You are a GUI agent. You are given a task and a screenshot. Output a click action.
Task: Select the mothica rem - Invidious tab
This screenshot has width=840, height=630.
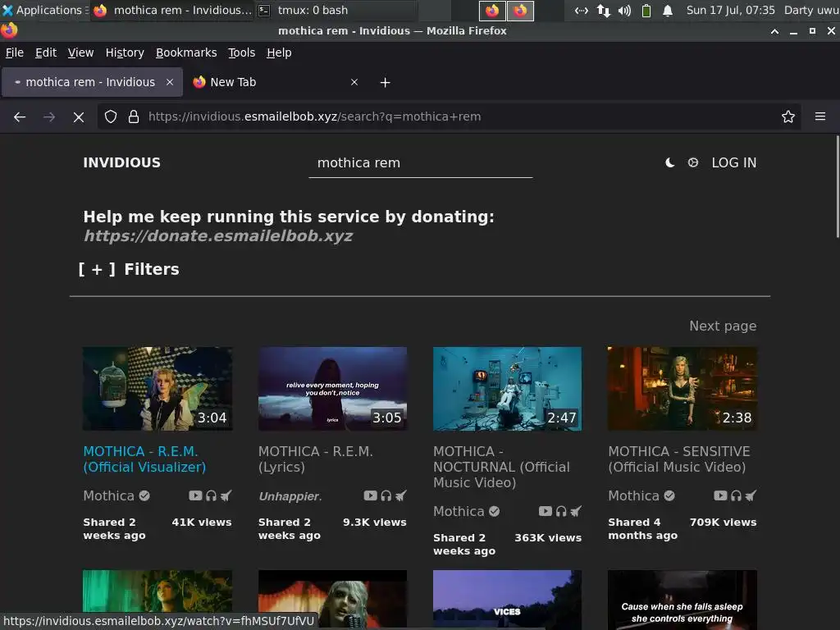(x=92, y=82)
